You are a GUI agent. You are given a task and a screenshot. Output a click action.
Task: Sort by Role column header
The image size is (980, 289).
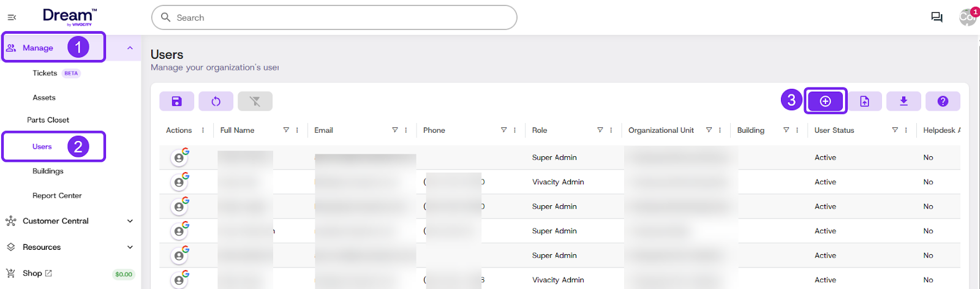(540, 130)
